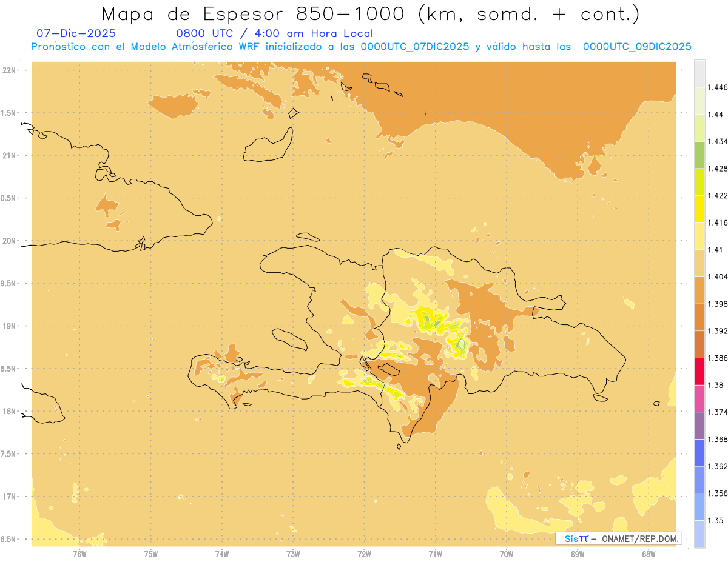Image resolution: width=728 pixels, height=562 pixels.
Task: Click the 70W longitude axis label
Action: 507,554
